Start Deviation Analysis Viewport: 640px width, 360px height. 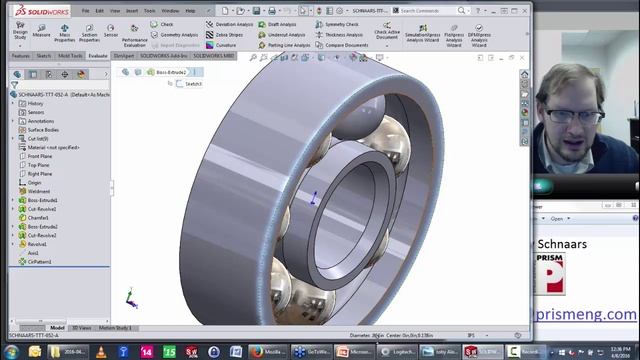pos(229,24)
